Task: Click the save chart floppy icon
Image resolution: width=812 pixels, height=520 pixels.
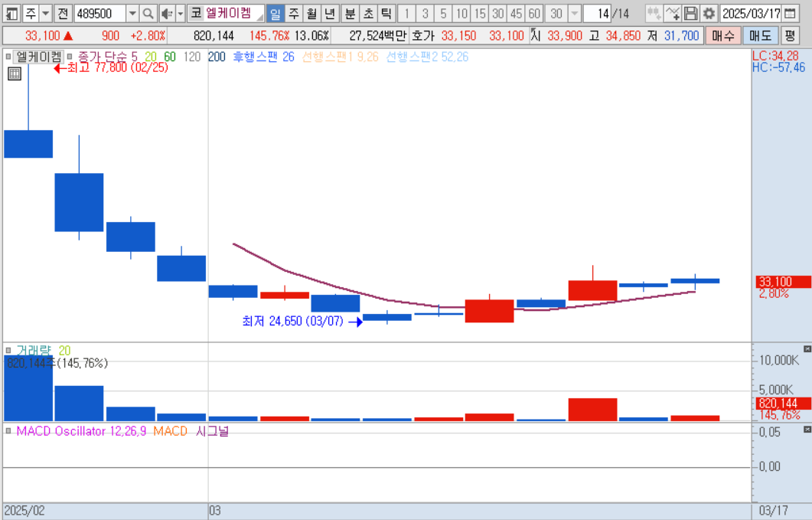Action: click(x=690, y=14)
